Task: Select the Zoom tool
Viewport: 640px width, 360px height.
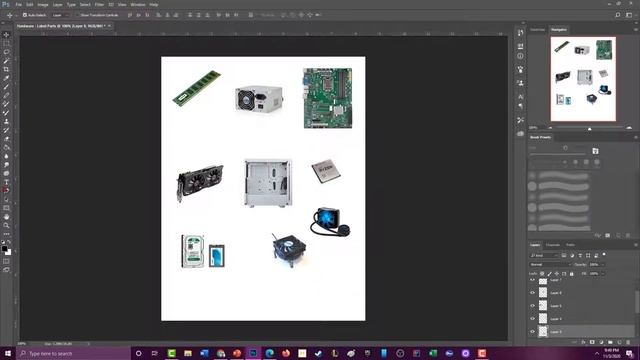Action: (6, 225)
